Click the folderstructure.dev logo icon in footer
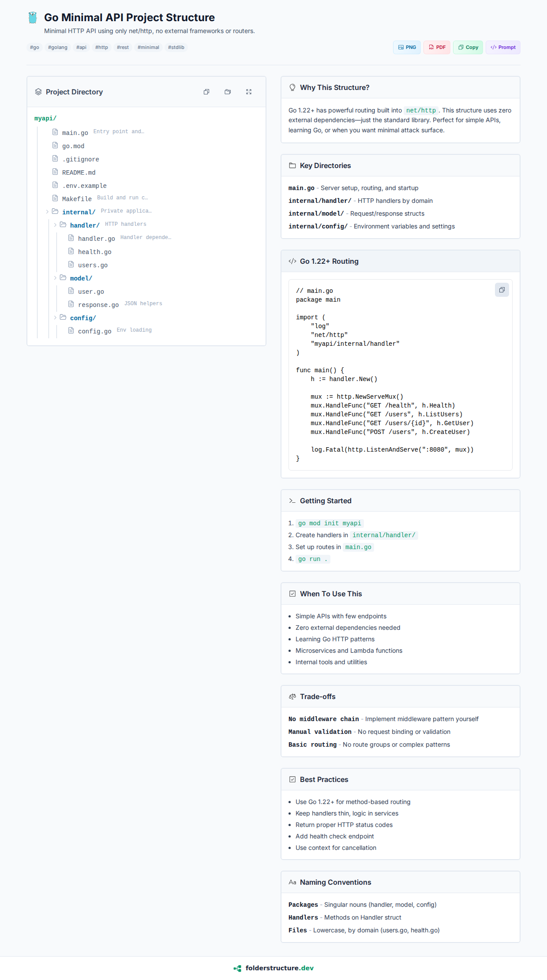Image resolution: width=547 pixels, height=980 pixels. coord(237,968)
